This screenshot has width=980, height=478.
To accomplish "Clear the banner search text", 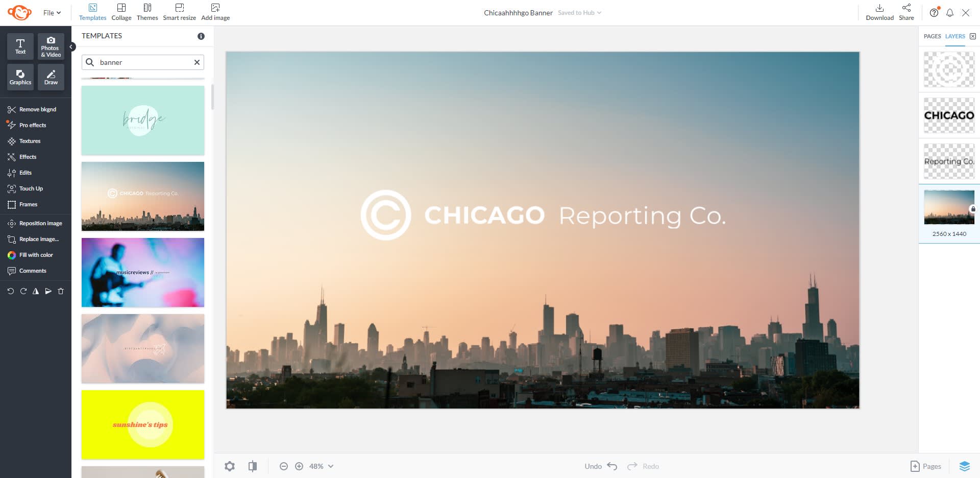I will coord(197,62).
